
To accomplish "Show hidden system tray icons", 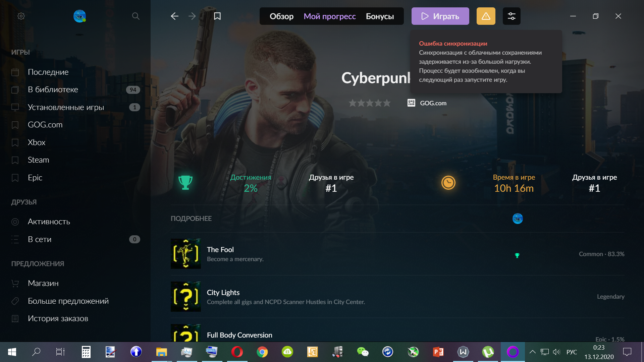I will coord(532,352).
